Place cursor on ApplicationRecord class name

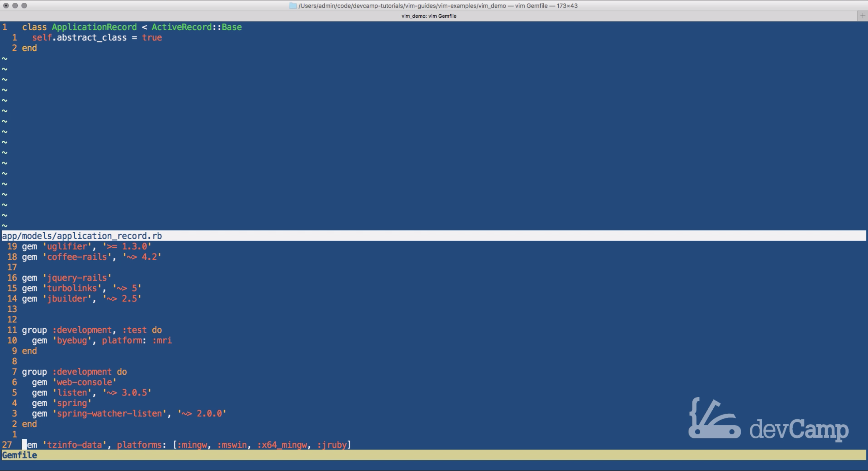click(x=94, y=27)
